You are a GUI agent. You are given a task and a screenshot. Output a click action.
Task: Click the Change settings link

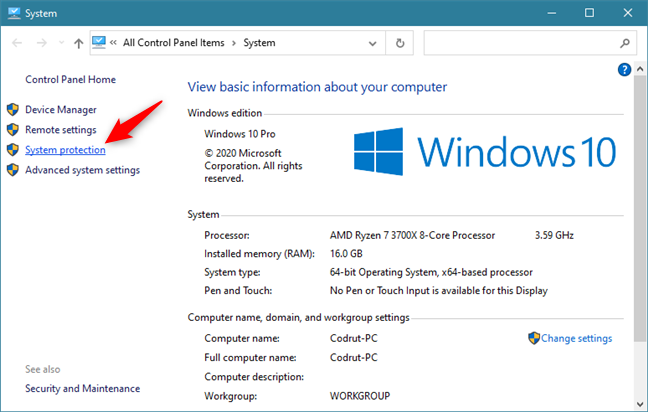576,338
